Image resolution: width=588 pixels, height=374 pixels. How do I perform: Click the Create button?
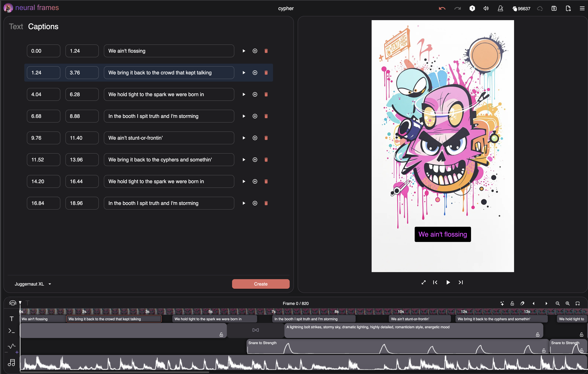[261, 284]
